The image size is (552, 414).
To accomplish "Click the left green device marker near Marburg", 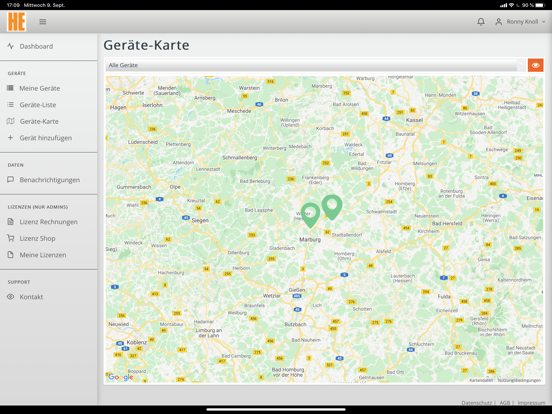I will tap(310, 215).
